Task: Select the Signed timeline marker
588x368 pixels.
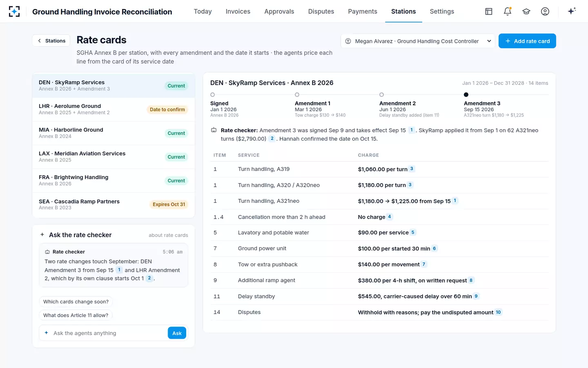Action: (x=212, y=95)
